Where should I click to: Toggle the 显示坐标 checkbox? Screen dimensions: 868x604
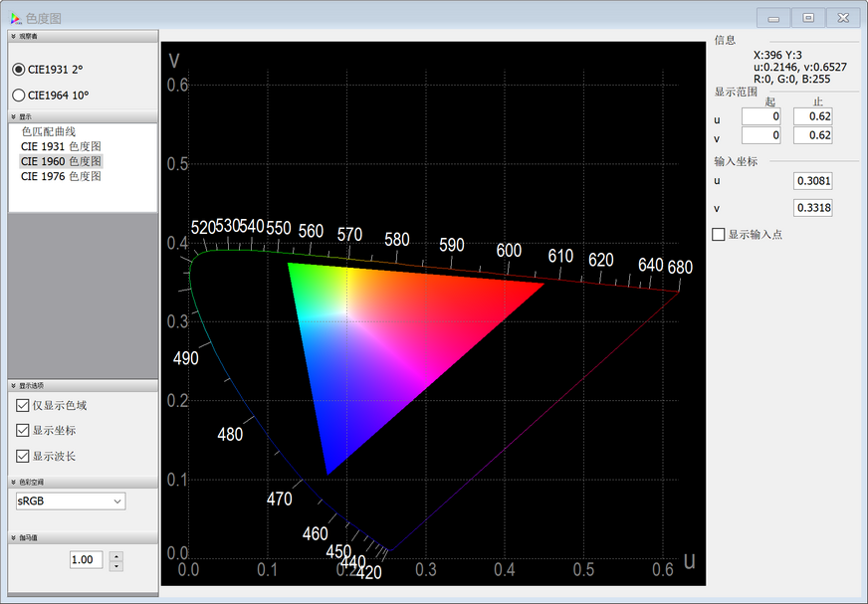pyautogui.click(x=23, y=430)
